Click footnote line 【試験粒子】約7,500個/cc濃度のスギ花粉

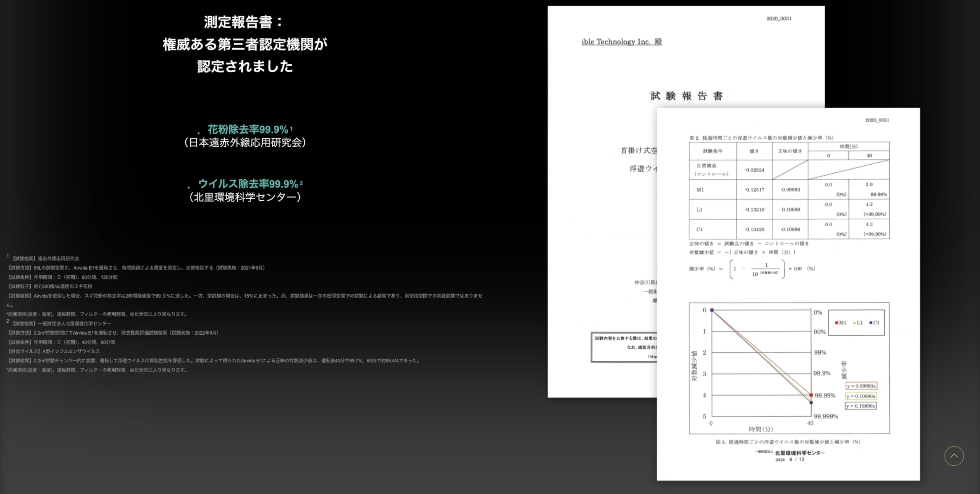pyautogui.click(x=50, y=286)
